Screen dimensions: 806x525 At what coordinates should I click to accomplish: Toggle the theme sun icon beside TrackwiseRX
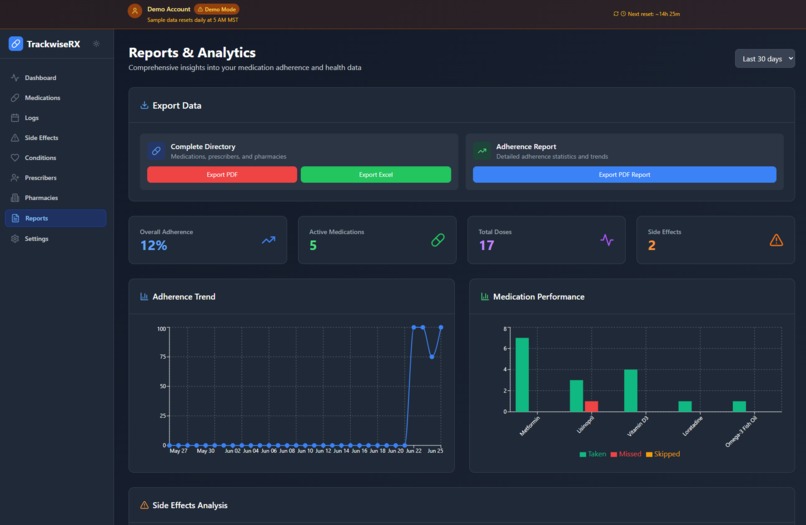tap(96, 44)
